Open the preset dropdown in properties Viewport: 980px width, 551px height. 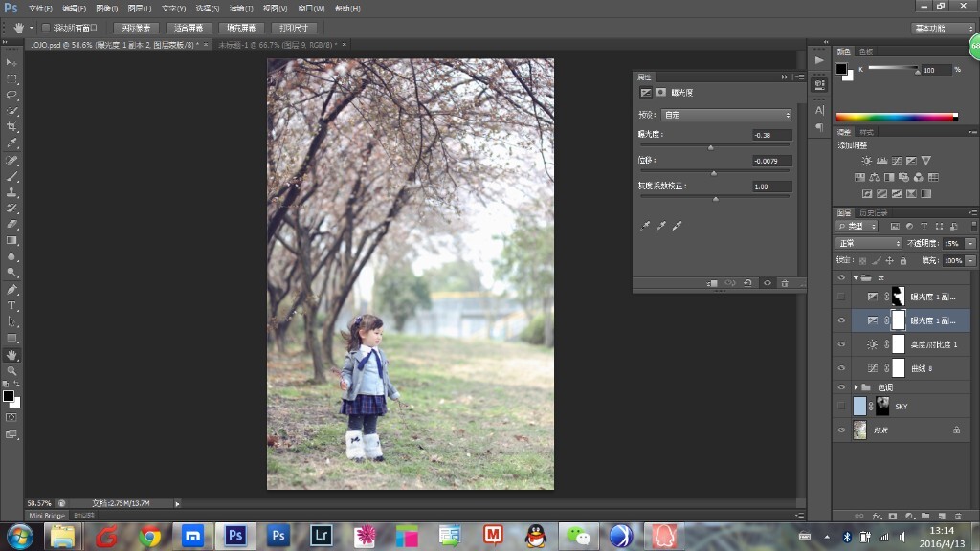click(x=726, y=115)
